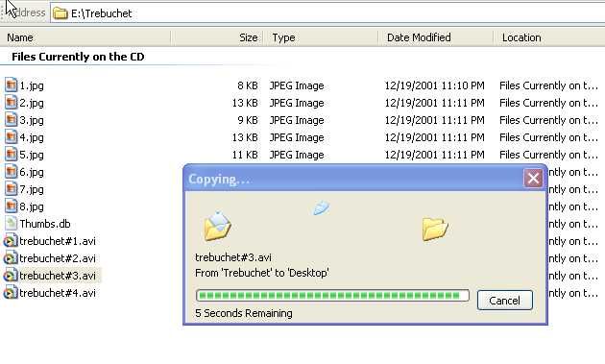605x364 pixels.
Task: Click the 13 KB size of 2.jpg
Action: point(245,103)
